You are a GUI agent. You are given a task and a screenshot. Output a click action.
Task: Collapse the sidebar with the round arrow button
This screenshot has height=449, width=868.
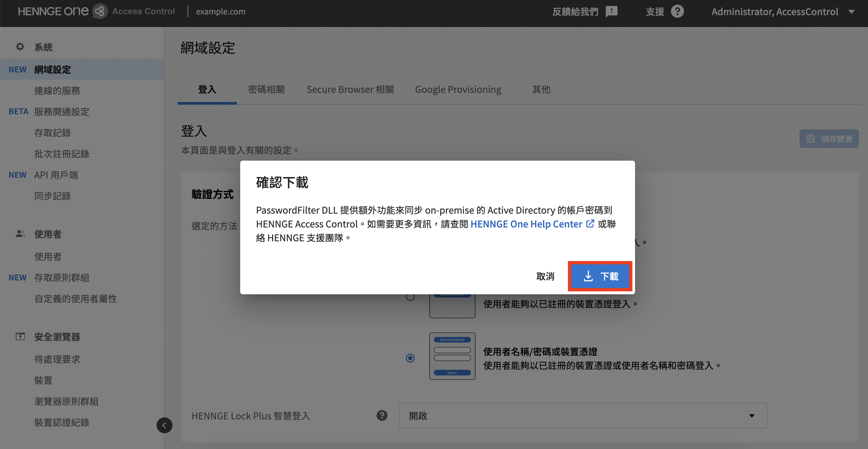pos(165,425)
